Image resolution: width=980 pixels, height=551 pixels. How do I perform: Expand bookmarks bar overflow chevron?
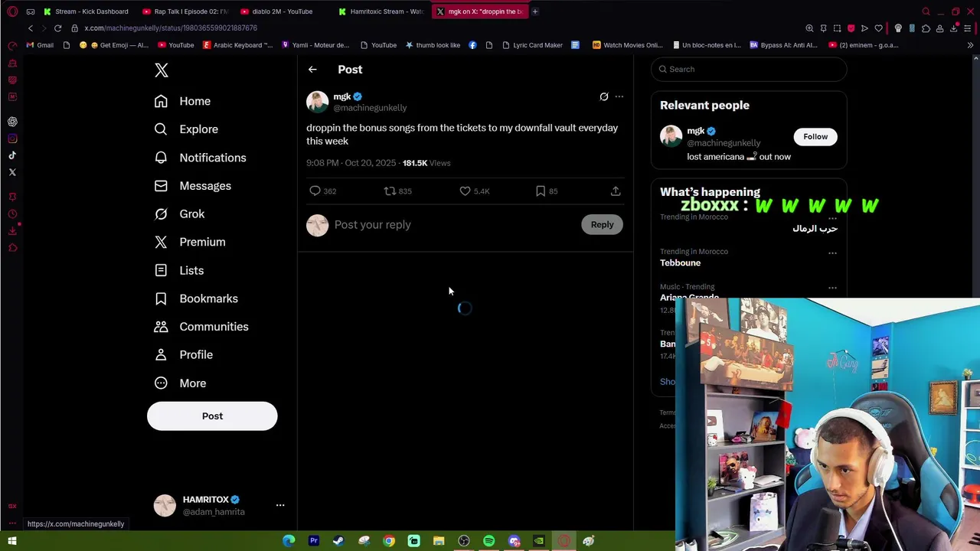coord(970,45)
